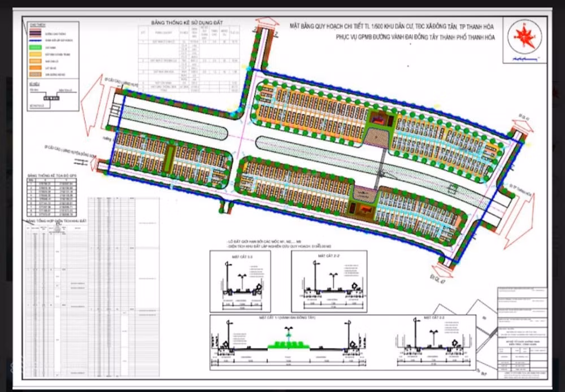Click the green planted median in section 1-1
565x392 pixels.
tap(288, 345)
